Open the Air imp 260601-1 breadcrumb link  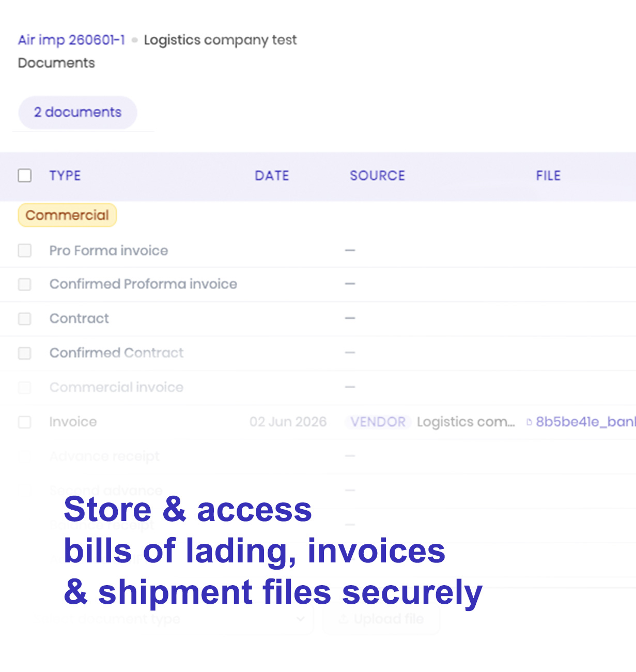pyautogui.click(x=71, y=40)
